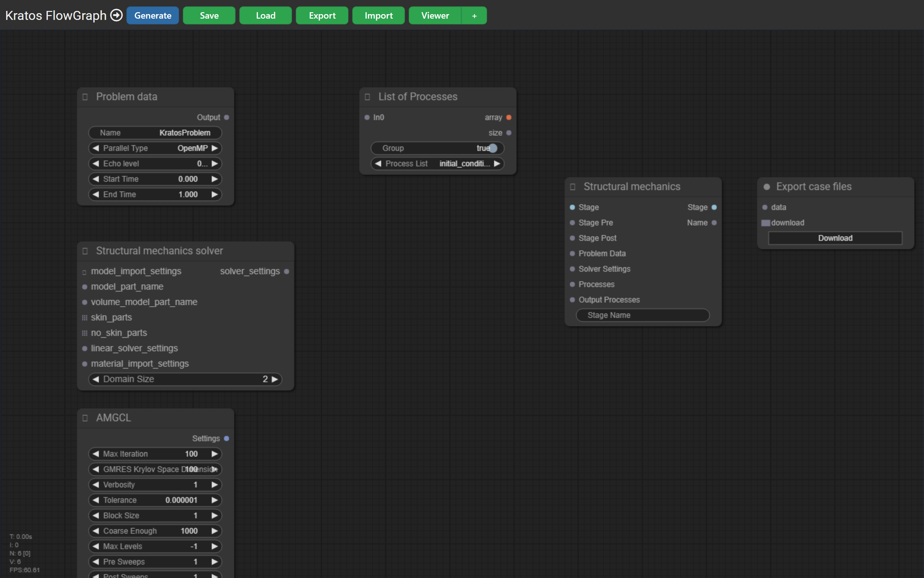Click the Output Processes input port
Image resolution: width=924 pixels, height=578 pixels.
click(572, 300)
